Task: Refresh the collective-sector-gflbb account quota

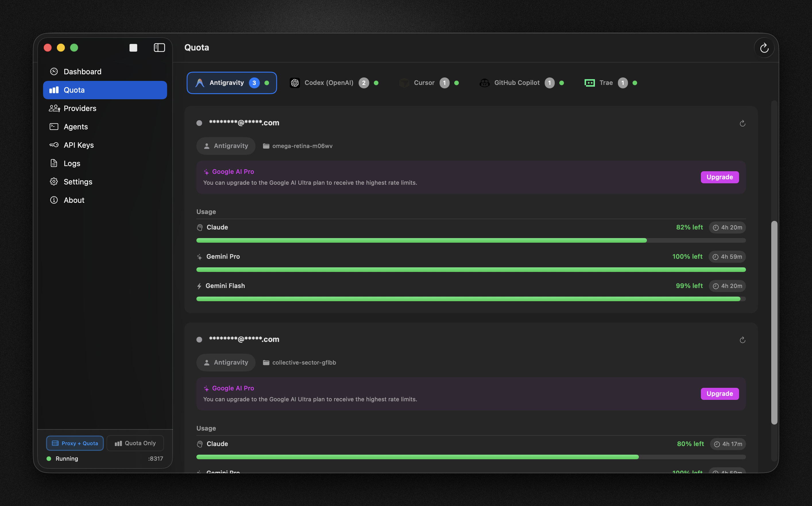Action: coord(742,340)
